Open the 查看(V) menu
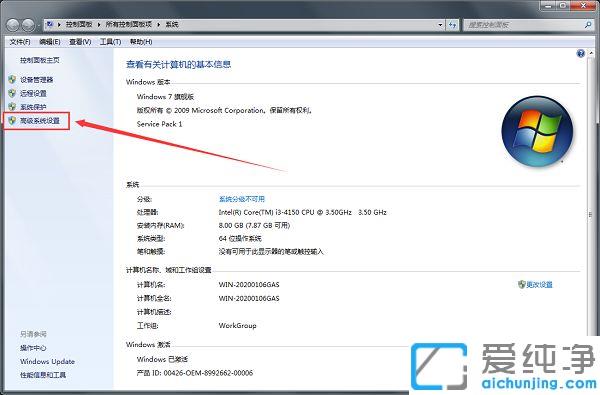The height and width of the screenshot is (395, 600). pyautogui.click(x=80, y=42)
